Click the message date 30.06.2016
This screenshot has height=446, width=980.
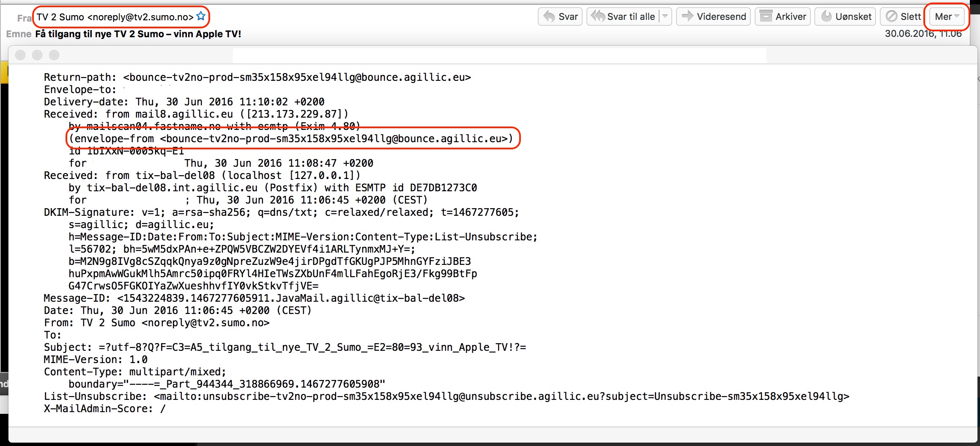[923, 34]
